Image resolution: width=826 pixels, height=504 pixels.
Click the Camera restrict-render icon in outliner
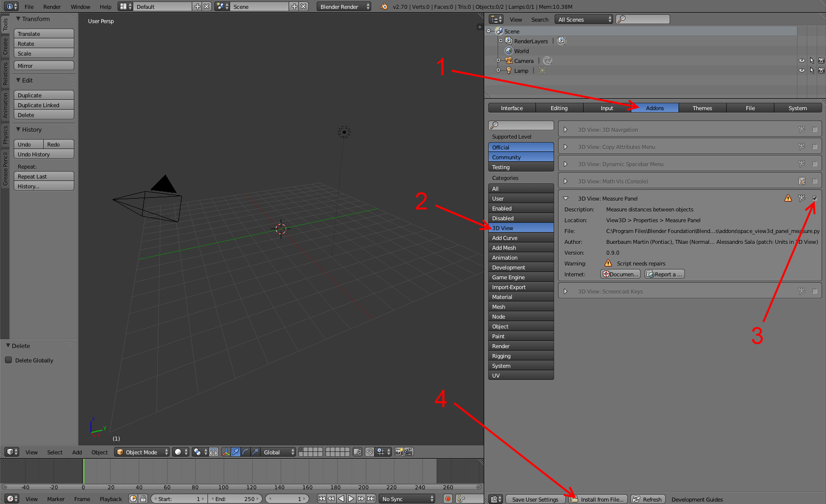821,60
